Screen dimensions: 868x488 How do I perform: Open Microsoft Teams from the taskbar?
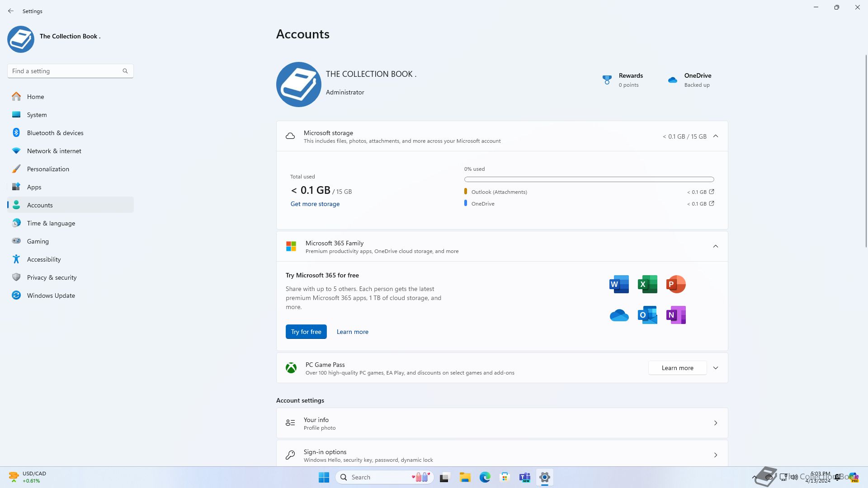point(524,477)
